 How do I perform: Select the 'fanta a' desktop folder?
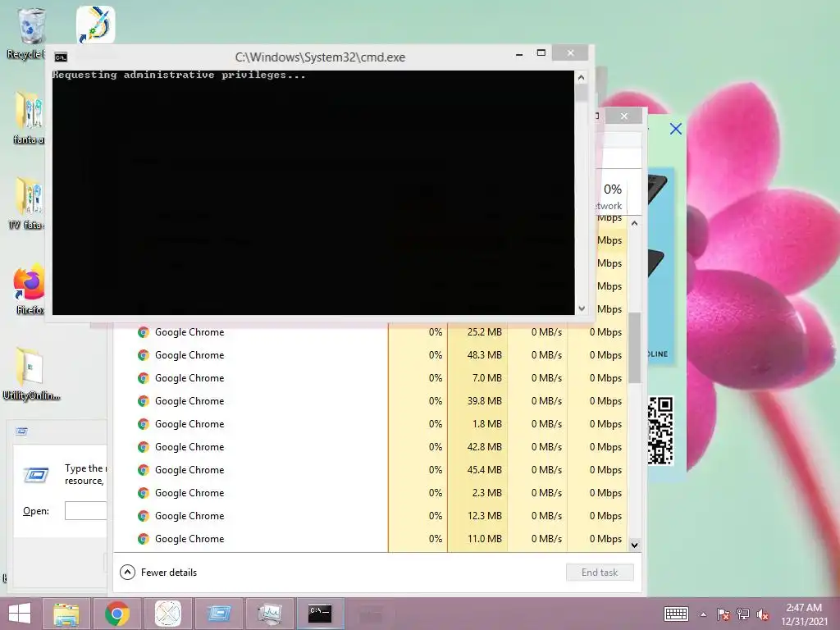[x=28, y=116]
